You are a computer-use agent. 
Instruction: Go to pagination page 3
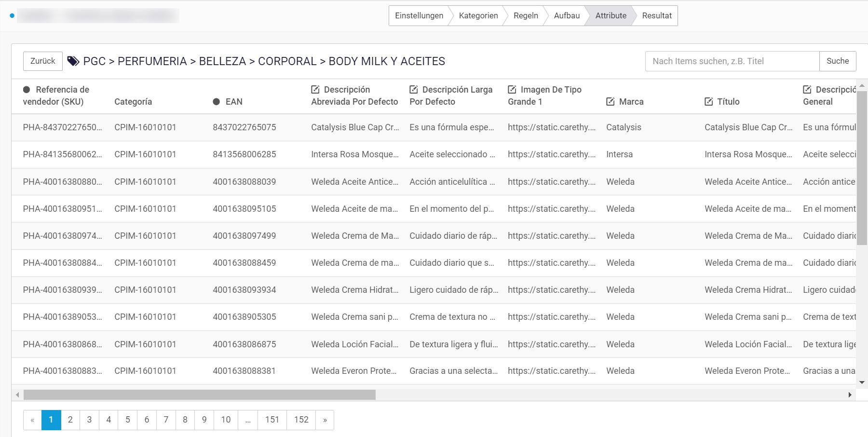89,420
